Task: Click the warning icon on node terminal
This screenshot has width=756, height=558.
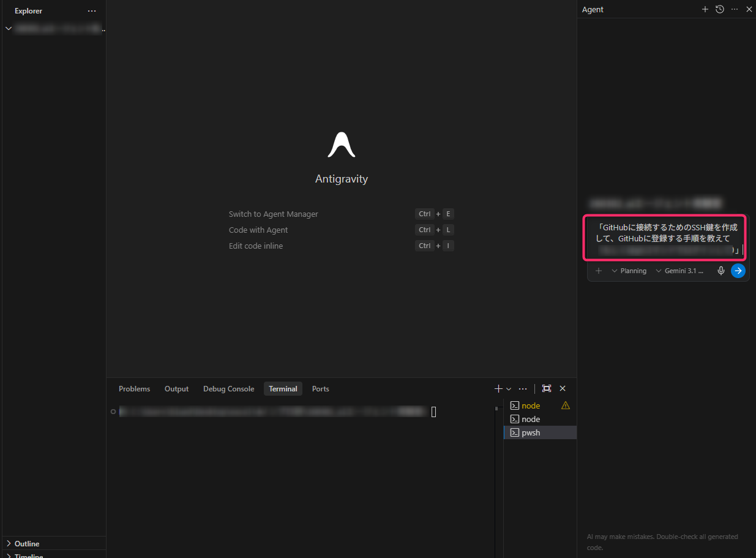Action: tap(565, 405)
